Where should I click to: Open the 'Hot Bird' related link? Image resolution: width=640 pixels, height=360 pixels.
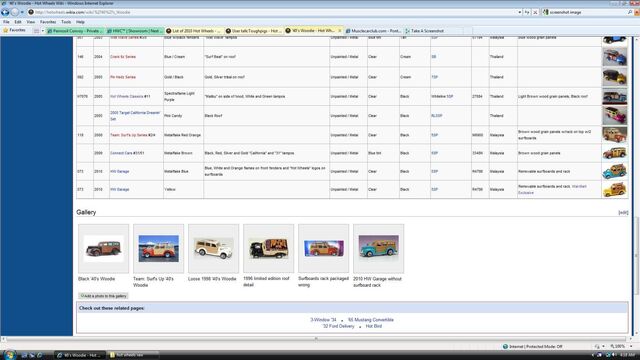pyautogui.click(x=374, y=326)
